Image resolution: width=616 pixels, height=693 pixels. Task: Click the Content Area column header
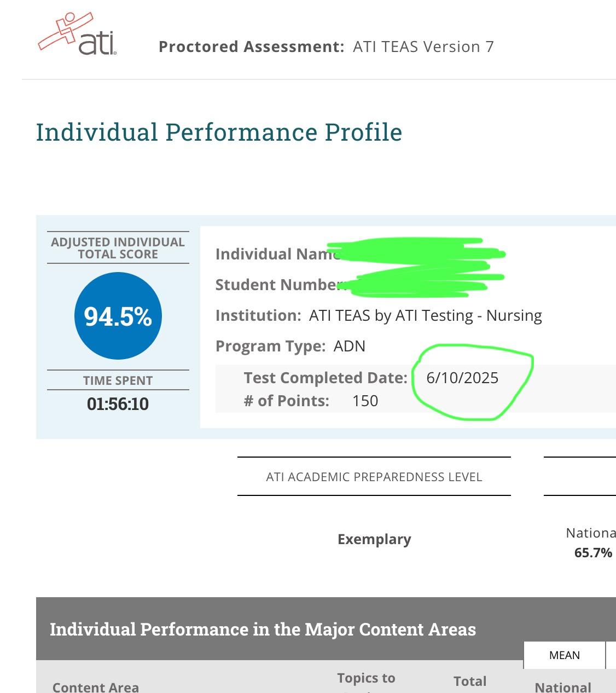click(96, 687)
